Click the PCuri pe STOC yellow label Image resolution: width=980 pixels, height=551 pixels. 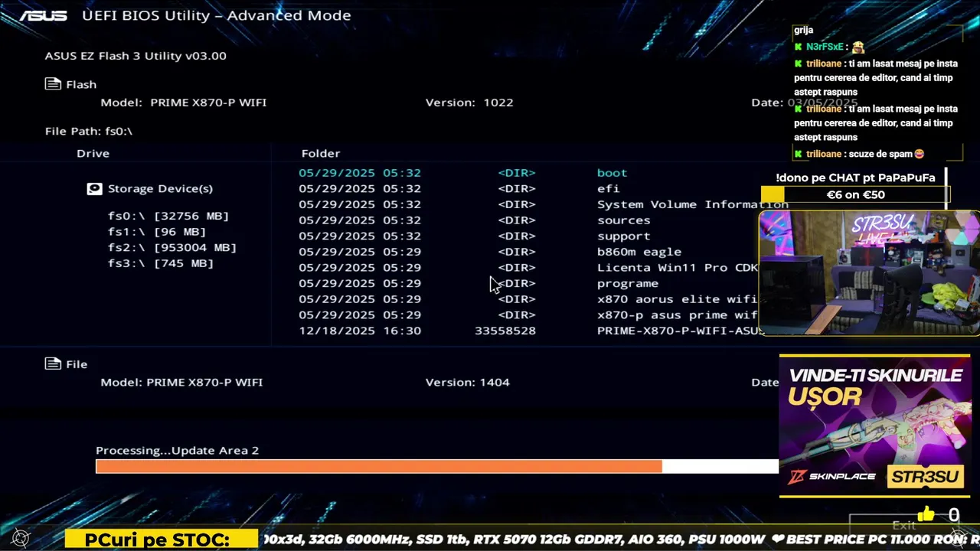pos(162,540)
